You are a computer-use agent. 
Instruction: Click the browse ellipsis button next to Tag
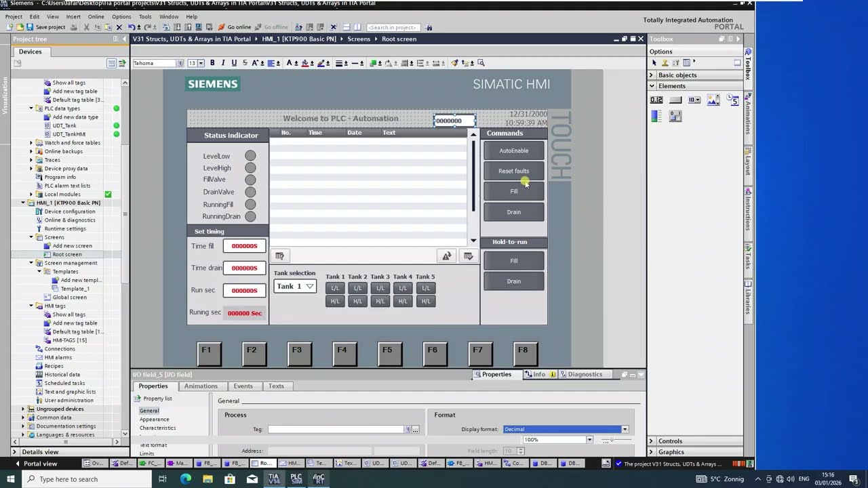point(415,430)
